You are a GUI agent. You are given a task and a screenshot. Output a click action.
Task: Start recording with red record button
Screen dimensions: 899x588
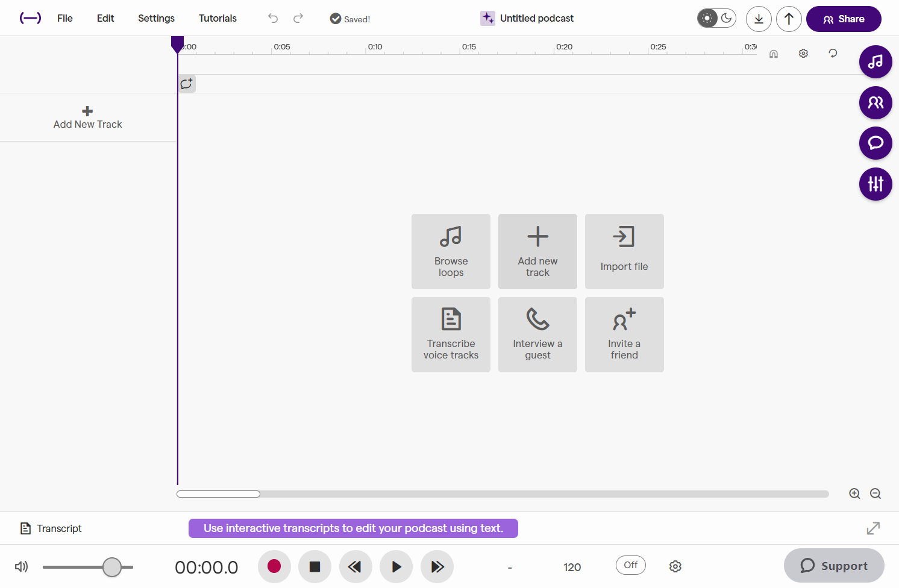[x=274, y=566]
